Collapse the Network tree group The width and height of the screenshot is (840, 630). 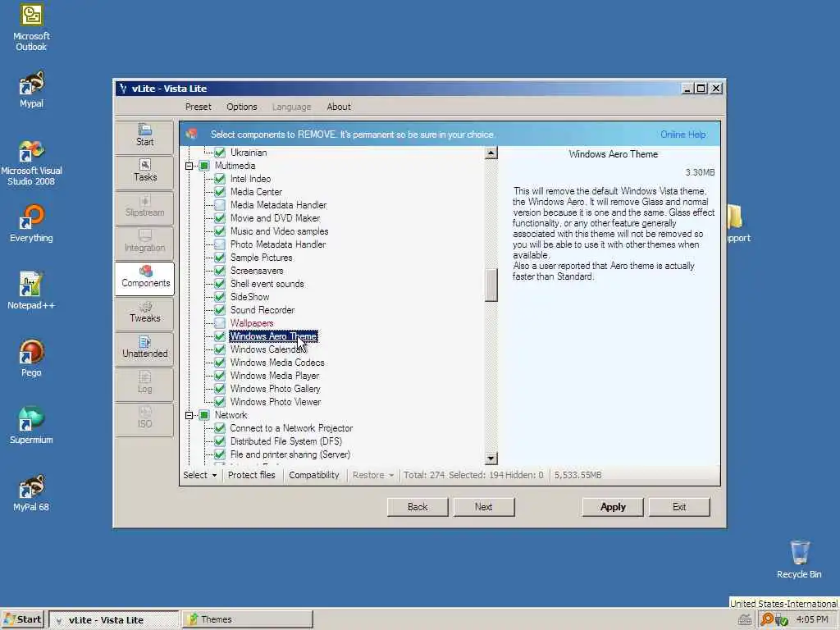click(189, 415)
